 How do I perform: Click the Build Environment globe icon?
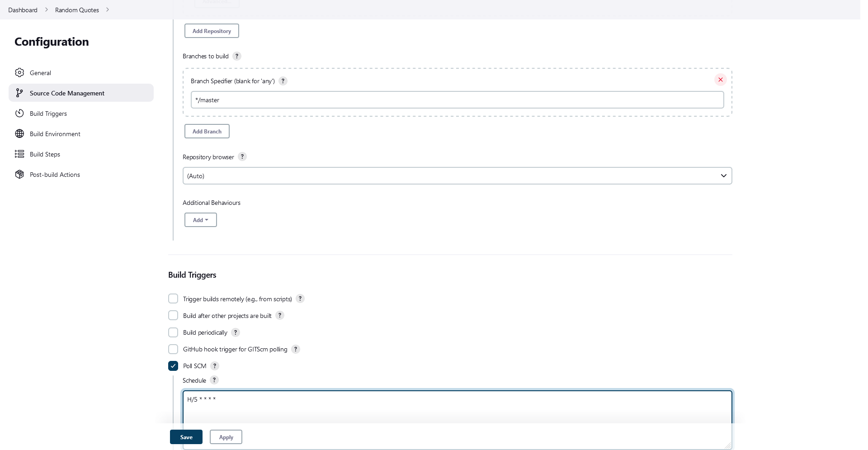[19, 133]
